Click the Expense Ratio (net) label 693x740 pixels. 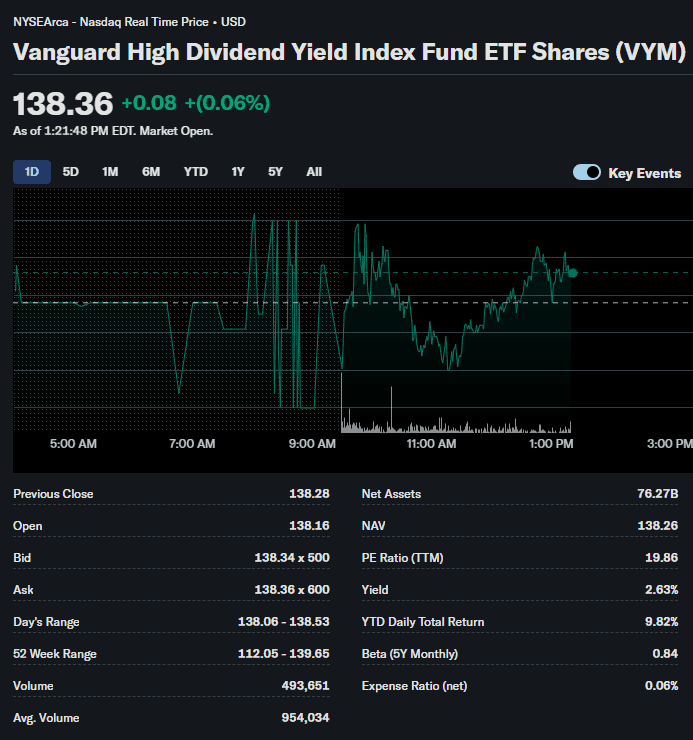click(x=414, y=686)
